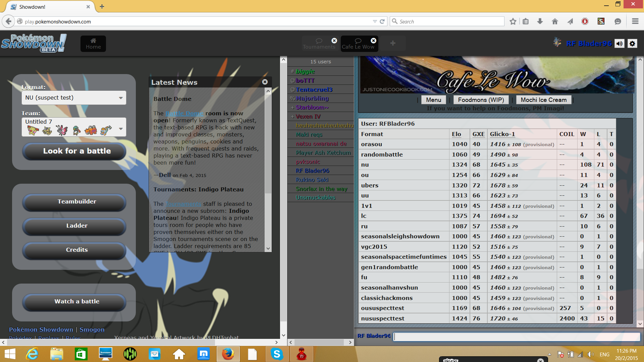Reload the page with refresh icon
This screenshot has height=362, width=644.
tap(382, 21)
